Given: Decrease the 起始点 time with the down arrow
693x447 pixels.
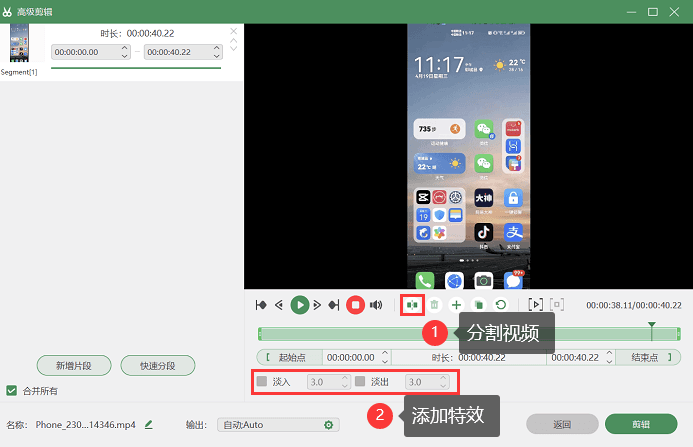Looking at the screenshot, I should point(385,361).
